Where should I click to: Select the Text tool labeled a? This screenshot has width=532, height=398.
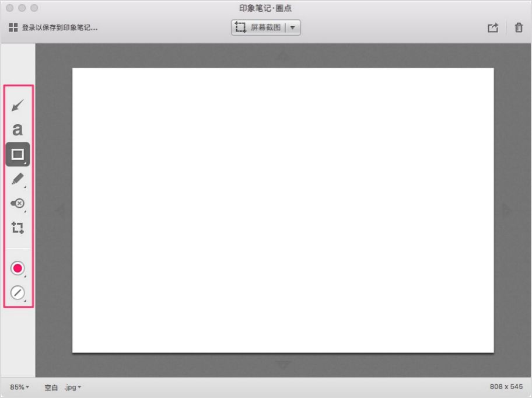(17, 130)
